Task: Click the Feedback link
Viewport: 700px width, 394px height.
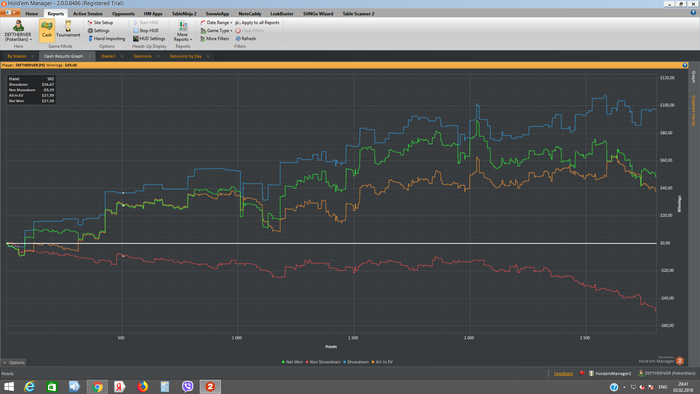Action: [x=563, y=373]
